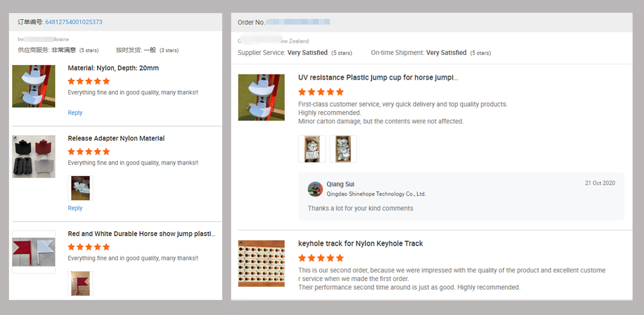
Task: Open "Material: Nylon, Depth: 20mm" product title
Action: pyautogui.click(x=113, y=68)
